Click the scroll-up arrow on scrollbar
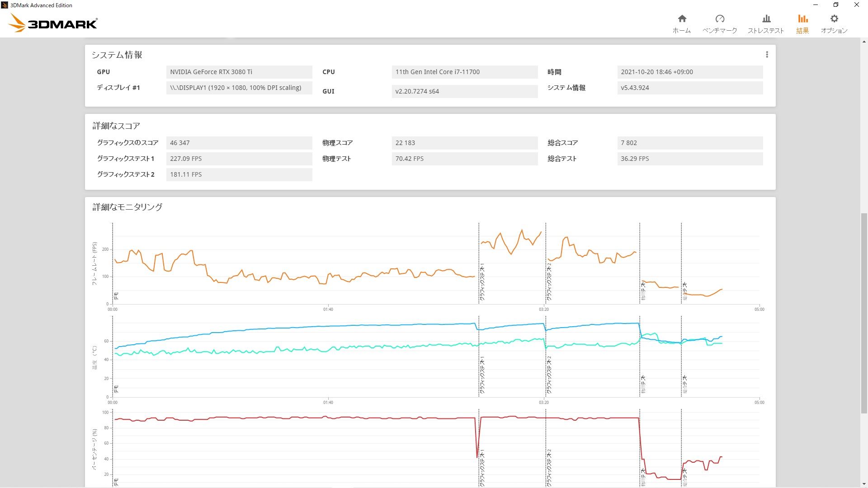 point(864,42)
